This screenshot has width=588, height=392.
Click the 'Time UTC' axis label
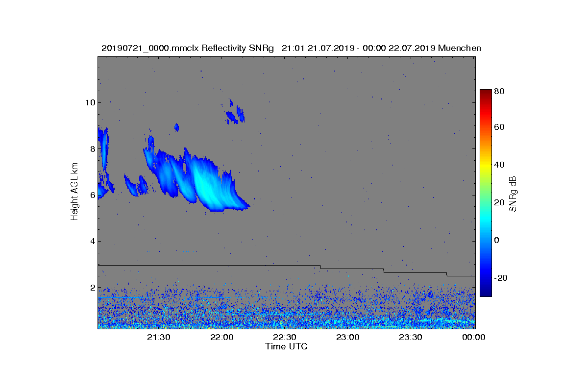click(286, 346)
